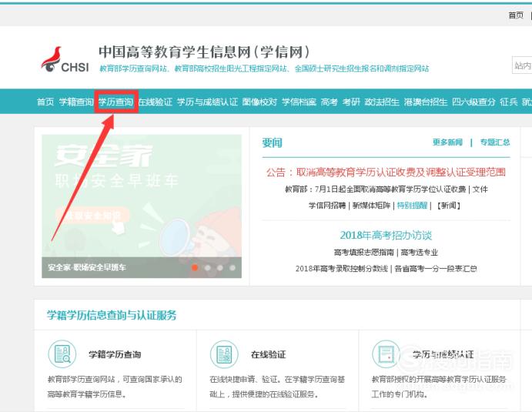Image resolution: width=532 pixels, height=412 pixels.
Task: Select the fourth carousel dot
Action: click(233, 268)
